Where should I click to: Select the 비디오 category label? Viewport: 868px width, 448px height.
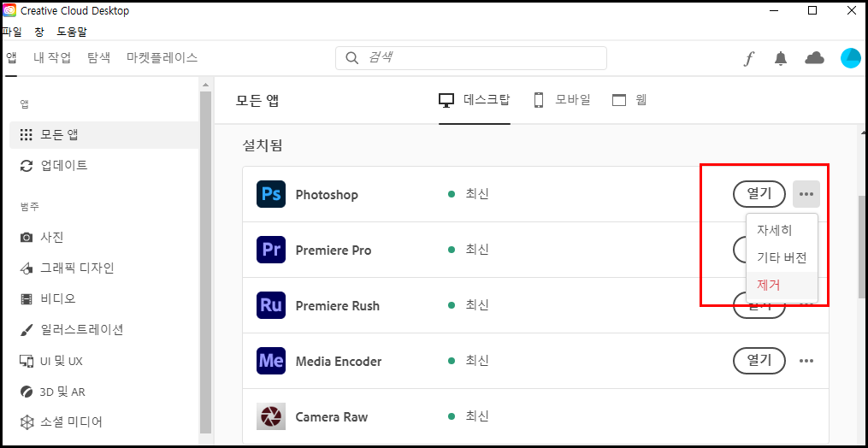coord(58,299)
